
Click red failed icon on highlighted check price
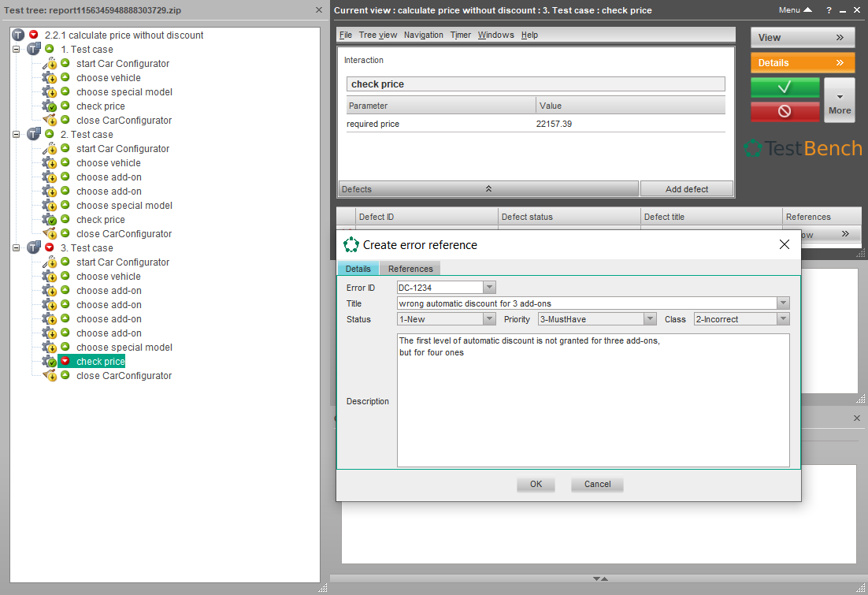pyautogui.click(x=65, y=361)
